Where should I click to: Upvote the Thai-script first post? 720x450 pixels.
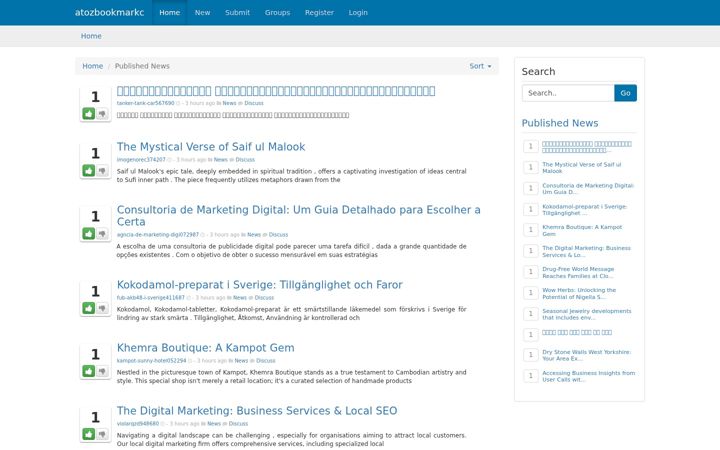(89, 113)
